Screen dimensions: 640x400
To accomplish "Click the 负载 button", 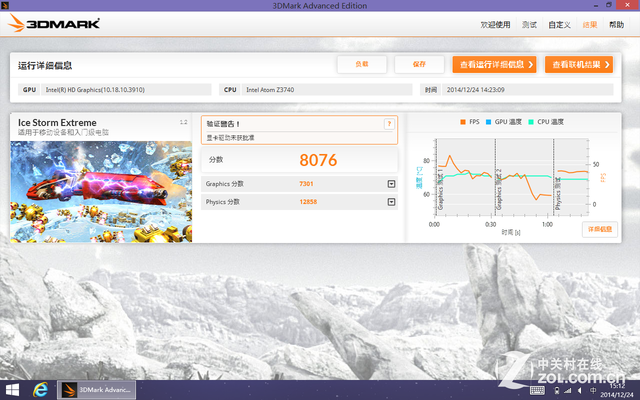I will (x=362, y=64).
